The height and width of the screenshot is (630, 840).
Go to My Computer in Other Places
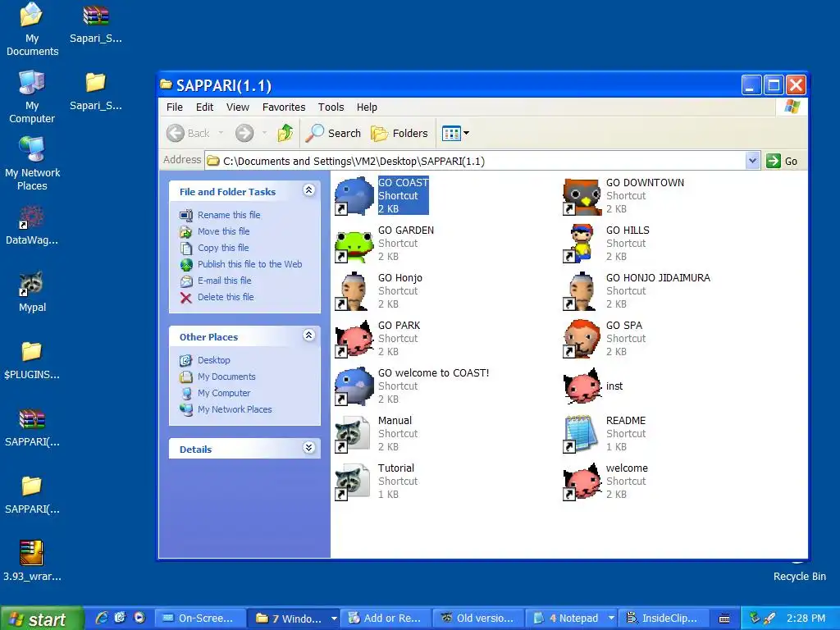tap(224, 393)
